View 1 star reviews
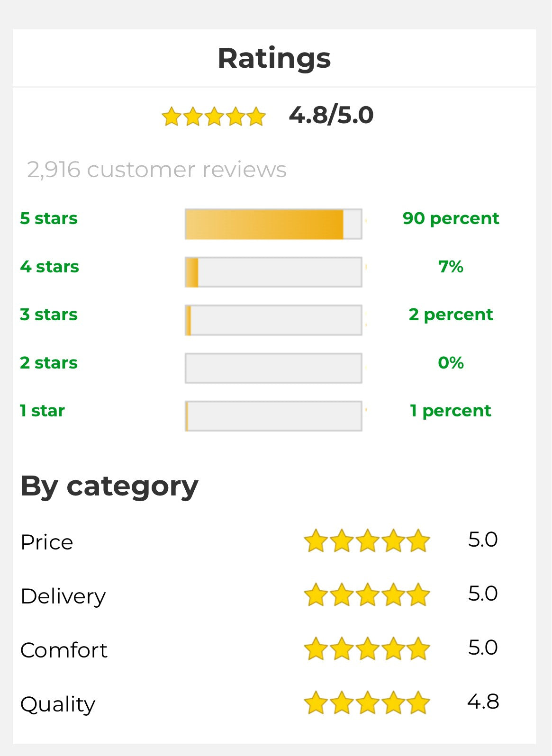The height and width of the screenshot is (756, 552). coord(42,411)
